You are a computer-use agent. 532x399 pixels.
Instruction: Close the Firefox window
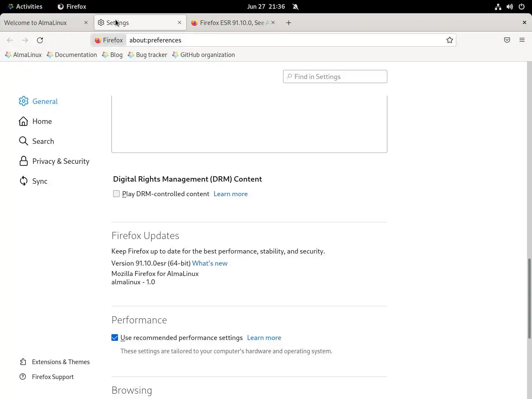click(525, 23)
